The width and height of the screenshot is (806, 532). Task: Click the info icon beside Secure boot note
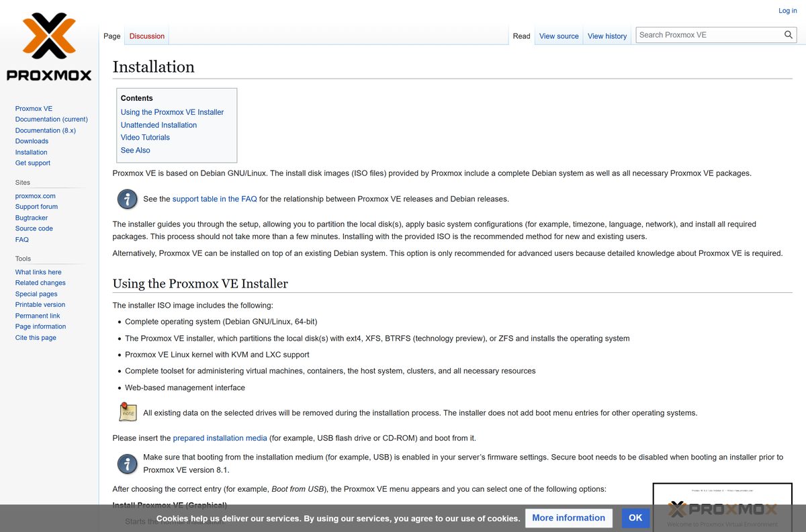(x=128, y=463)
